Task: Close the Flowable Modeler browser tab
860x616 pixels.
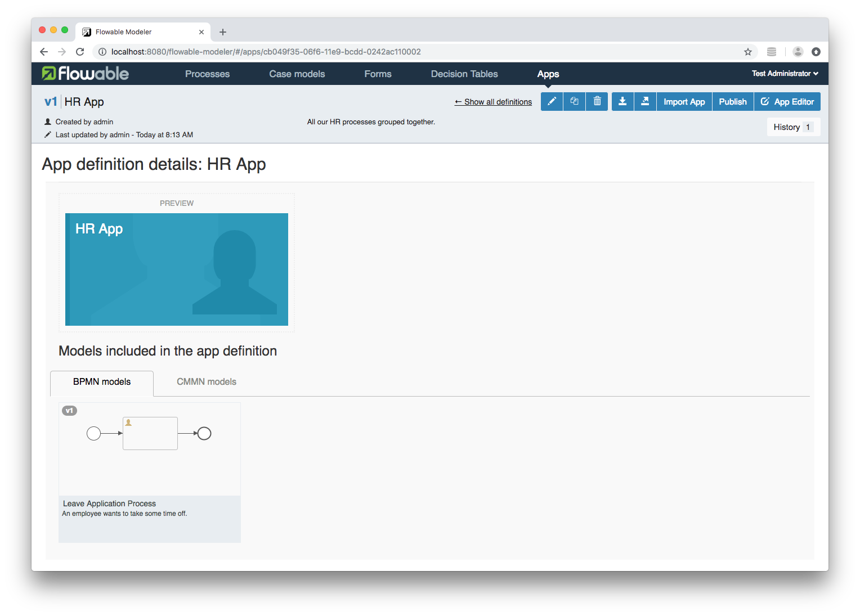Action: coord(201,32)
